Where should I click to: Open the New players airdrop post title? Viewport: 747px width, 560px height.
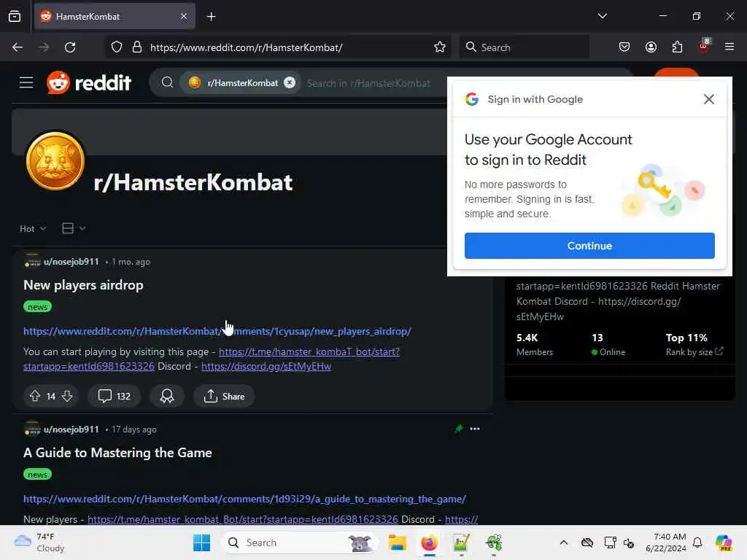(x=83, y=285)
